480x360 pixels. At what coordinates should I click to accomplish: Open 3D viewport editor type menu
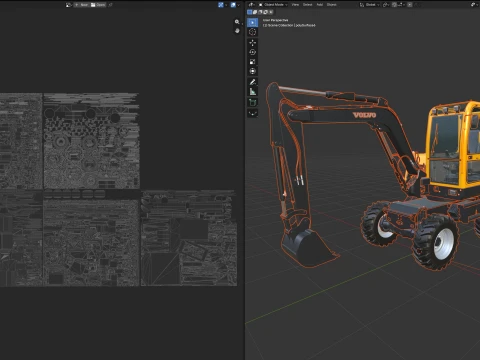251,5
